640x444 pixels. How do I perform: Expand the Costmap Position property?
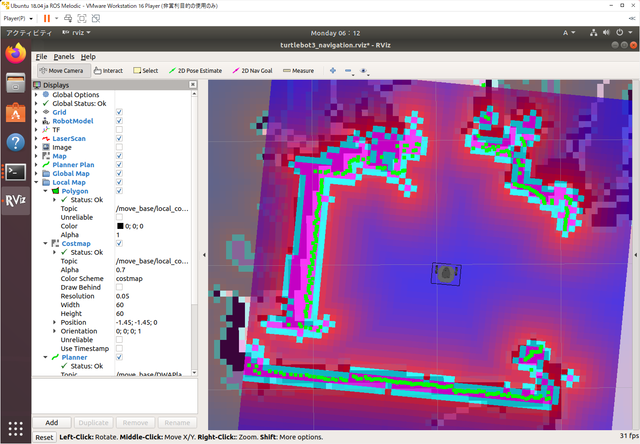pos(54,322)
